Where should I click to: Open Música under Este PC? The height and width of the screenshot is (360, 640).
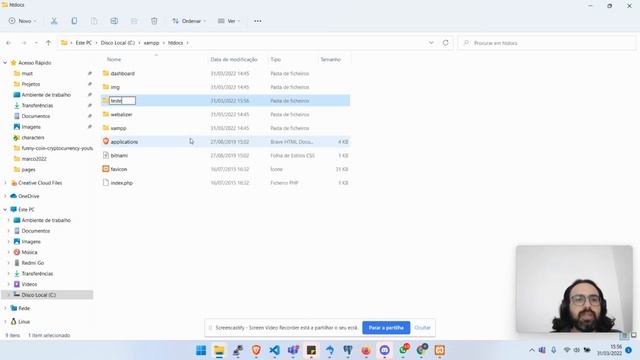pos(29,252)
